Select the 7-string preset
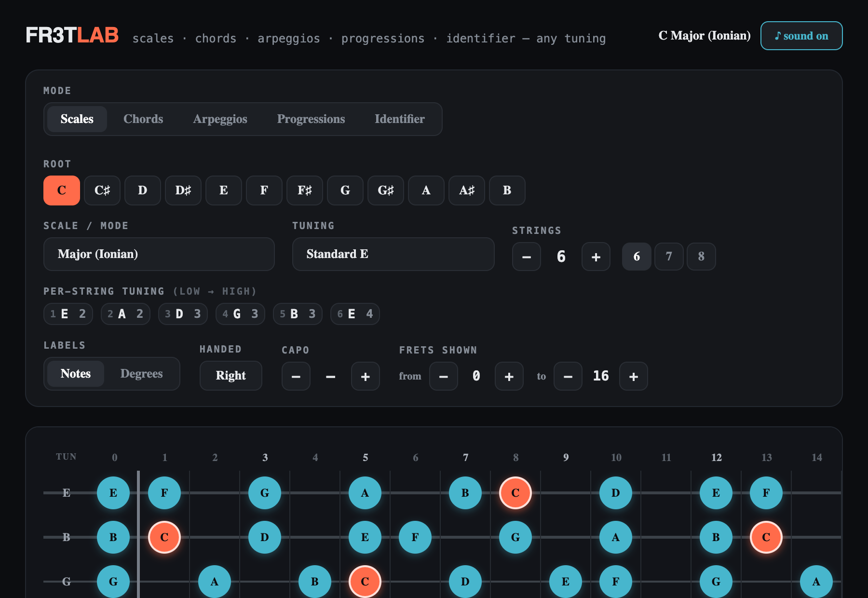The width and height of the screenshot is (868, 598). (x=669, y=257)
